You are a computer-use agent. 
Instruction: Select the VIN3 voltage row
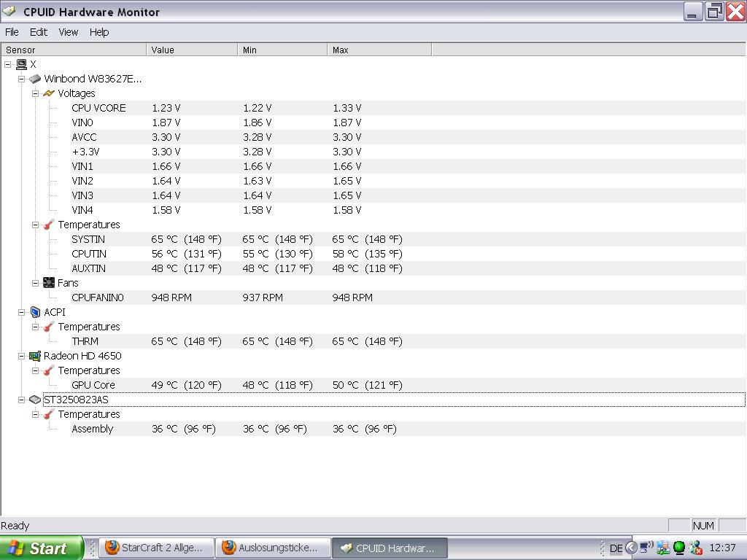[x=408, y=195]
